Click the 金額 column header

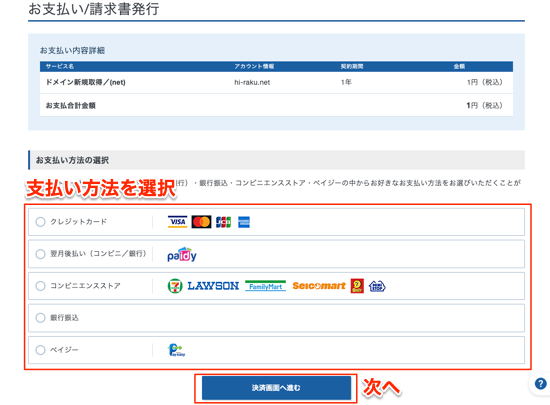coord(459,66)
